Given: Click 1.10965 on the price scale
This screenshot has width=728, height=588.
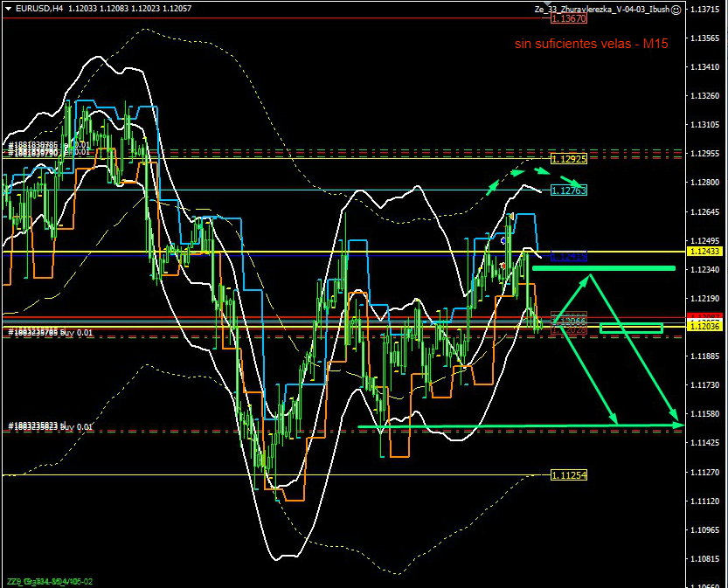Looking at the screenshot, I should click(704, 529).
